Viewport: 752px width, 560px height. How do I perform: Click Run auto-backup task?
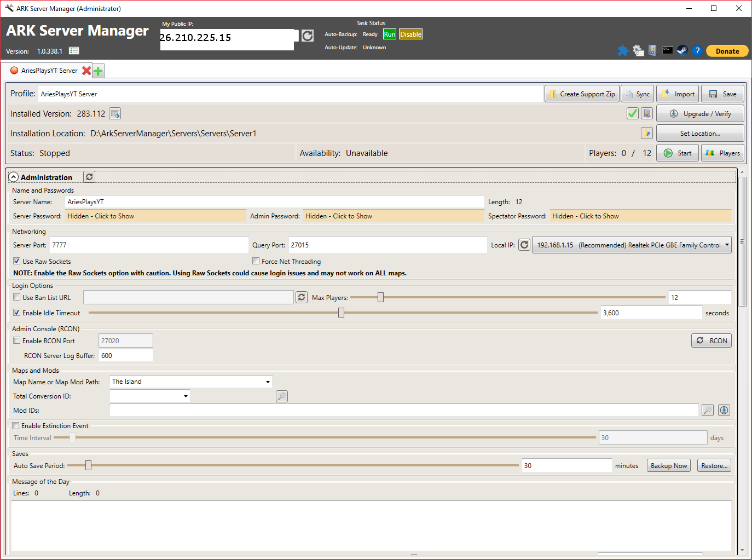point(390,34)
